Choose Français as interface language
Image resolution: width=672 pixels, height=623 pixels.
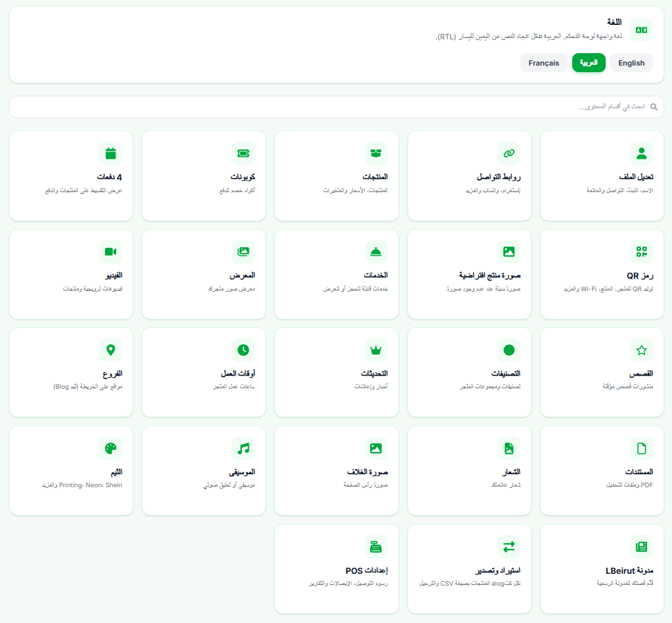pyautogui.click(x=543, y=63)
